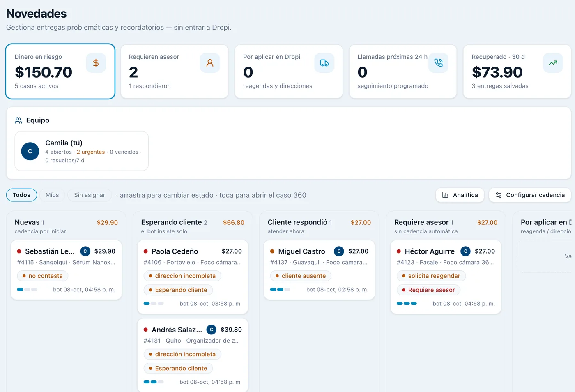Click the no contesta tag on Sebastián's card
This screenshot has width=575, height=392.
[x=43, y=276]
